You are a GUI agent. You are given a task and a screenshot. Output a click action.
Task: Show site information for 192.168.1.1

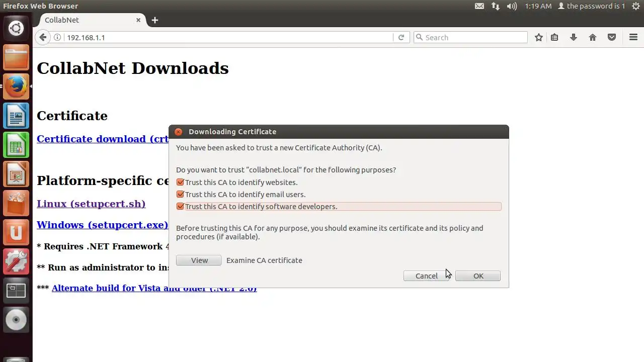pyautogui.click(x=57, y=37)
